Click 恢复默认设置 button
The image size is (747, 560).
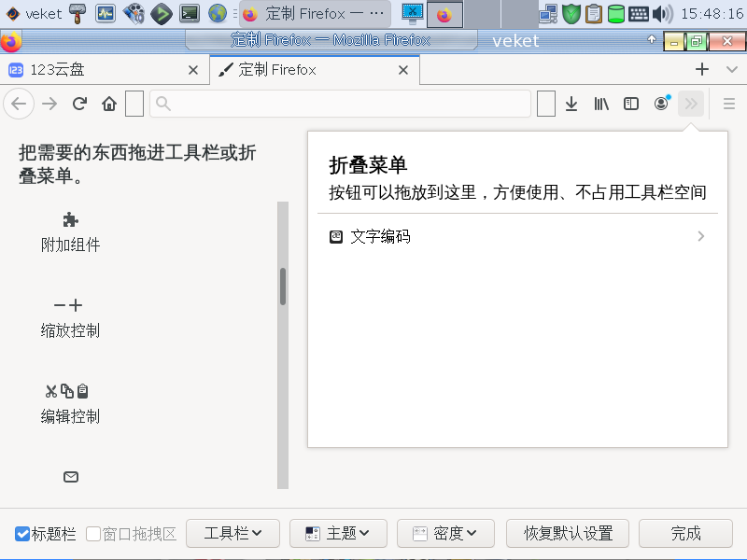point(568,533)
